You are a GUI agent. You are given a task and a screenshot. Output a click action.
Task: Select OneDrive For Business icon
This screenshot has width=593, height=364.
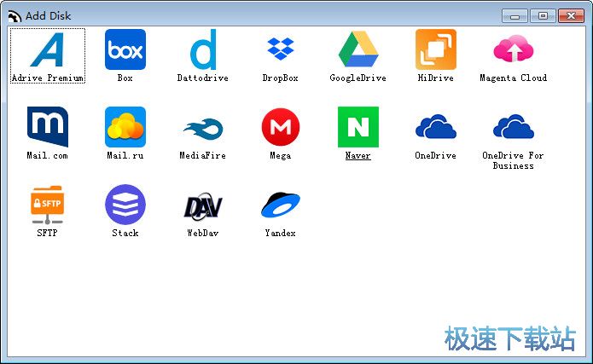[x=514, y=128]
